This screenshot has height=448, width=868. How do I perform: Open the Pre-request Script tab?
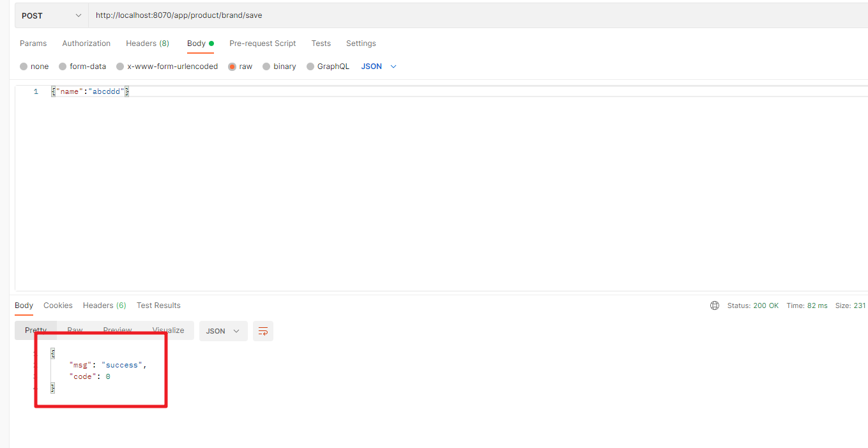[263, 43]
